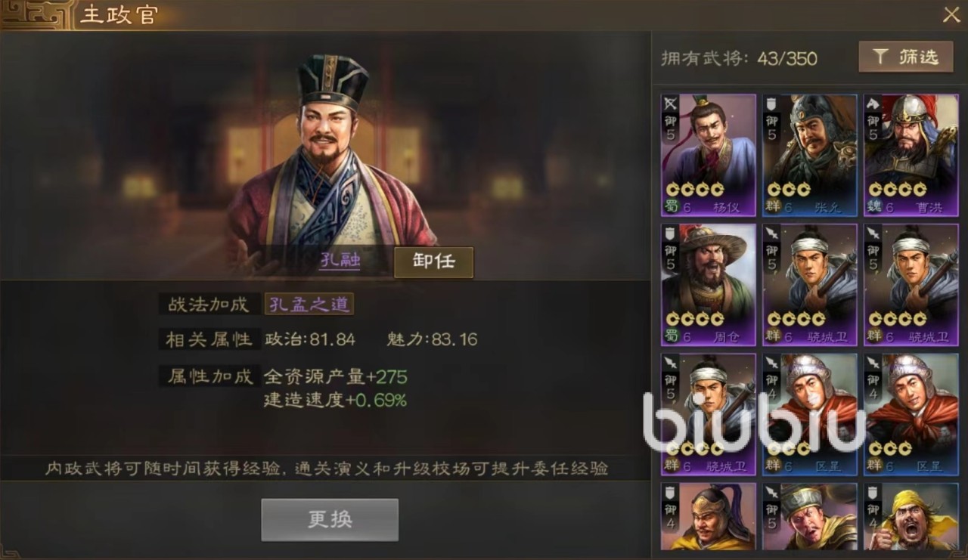
Task: Select the yellow-turban general card at bottom right
Action: click(x=911, y=517)
